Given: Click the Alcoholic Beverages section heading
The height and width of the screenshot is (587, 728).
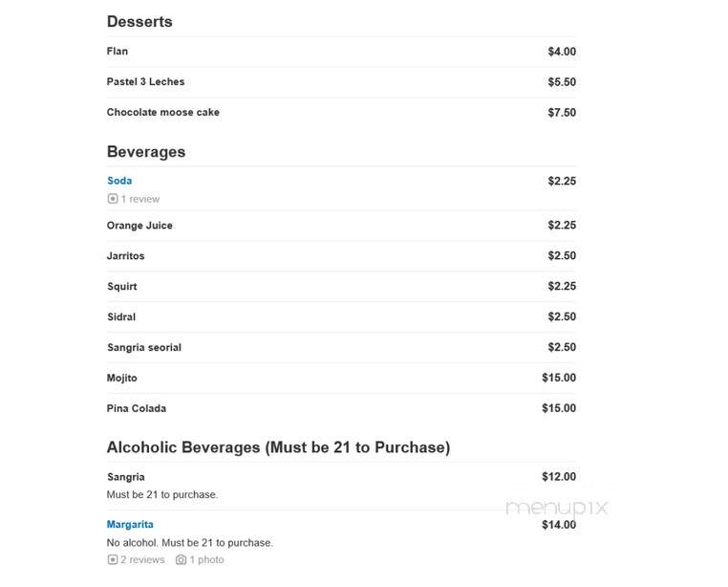Looking at the screenshot, I should [x=279, y=447].
